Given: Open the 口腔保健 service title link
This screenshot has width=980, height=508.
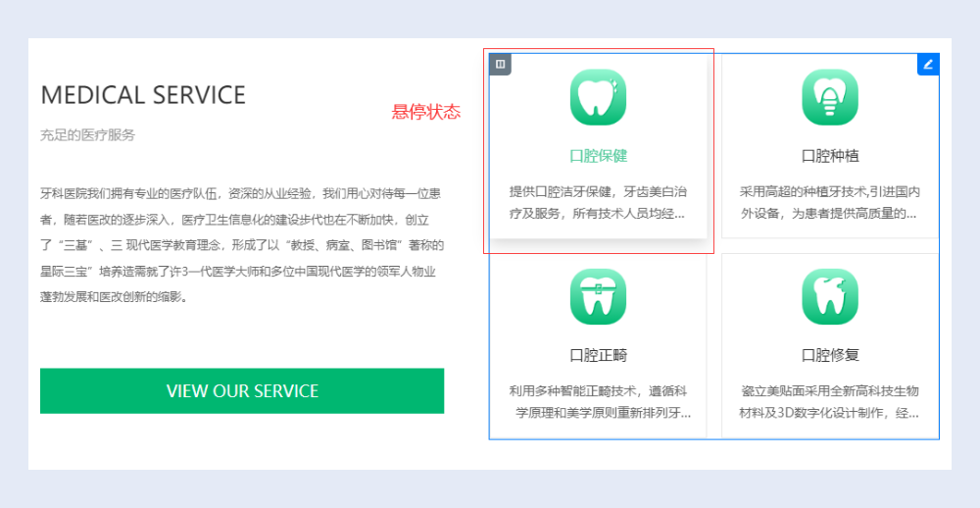Looking at the screenshot, I should coord(598,156).
